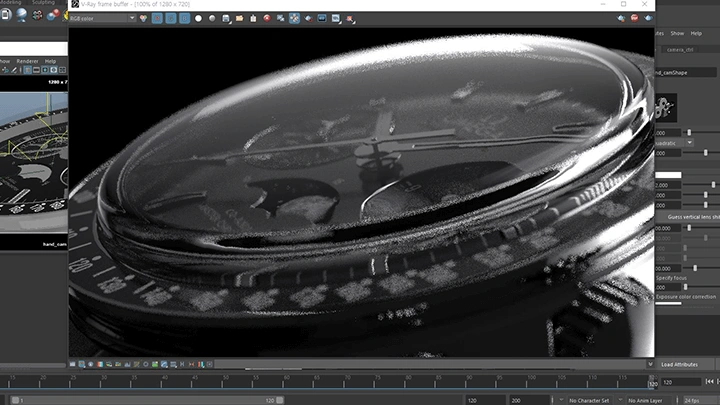
Task: Click the slider beside the 2.000 value
Action: (713, 185)
